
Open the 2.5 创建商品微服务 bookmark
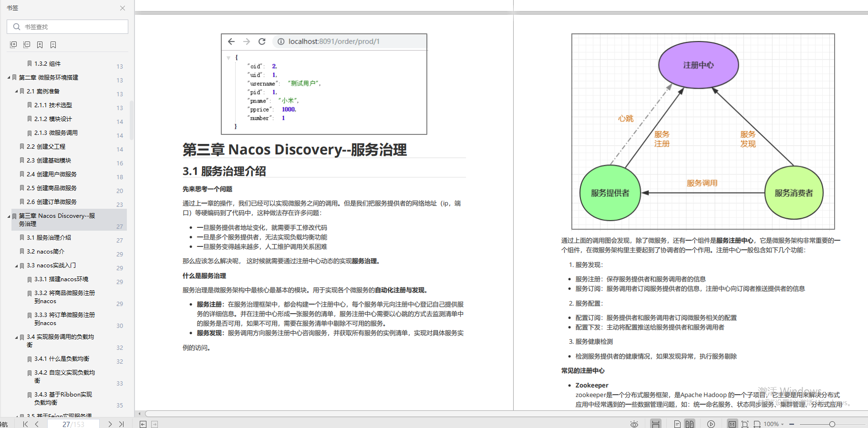pyautogui.click(x=52, y=188)
